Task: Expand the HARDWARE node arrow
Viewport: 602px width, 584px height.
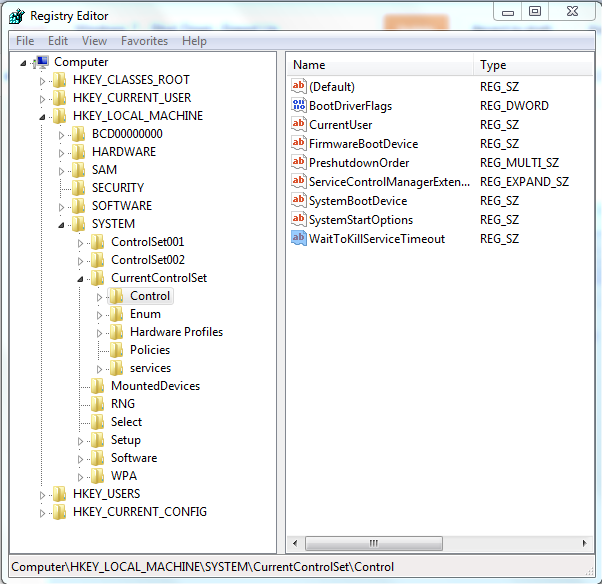Action: [61, 153]
